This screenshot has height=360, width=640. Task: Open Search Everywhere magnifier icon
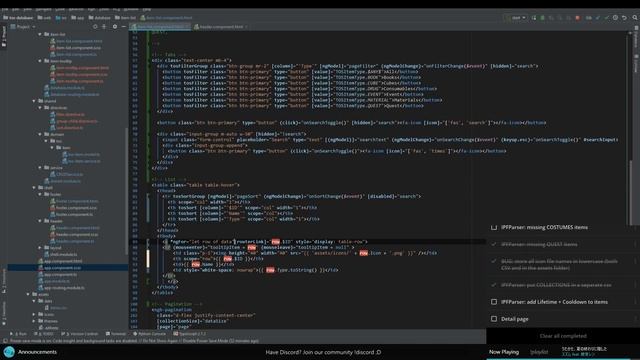(635, 18)
